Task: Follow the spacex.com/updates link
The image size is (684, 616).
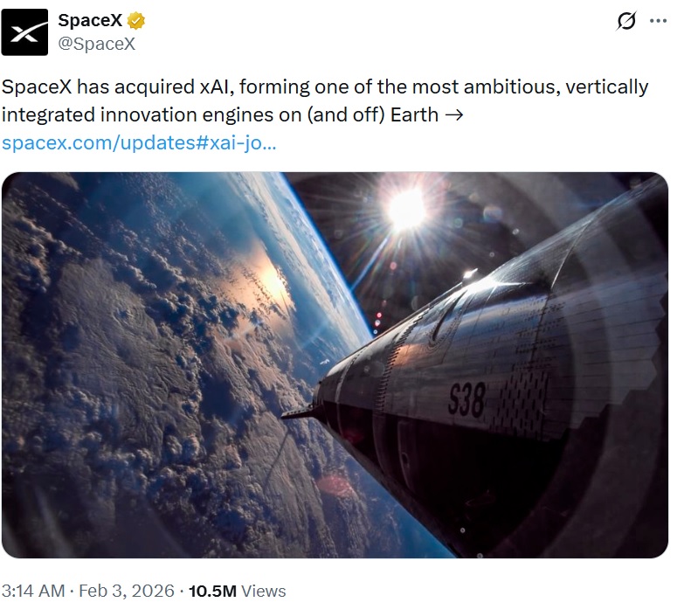Action: 140,142
